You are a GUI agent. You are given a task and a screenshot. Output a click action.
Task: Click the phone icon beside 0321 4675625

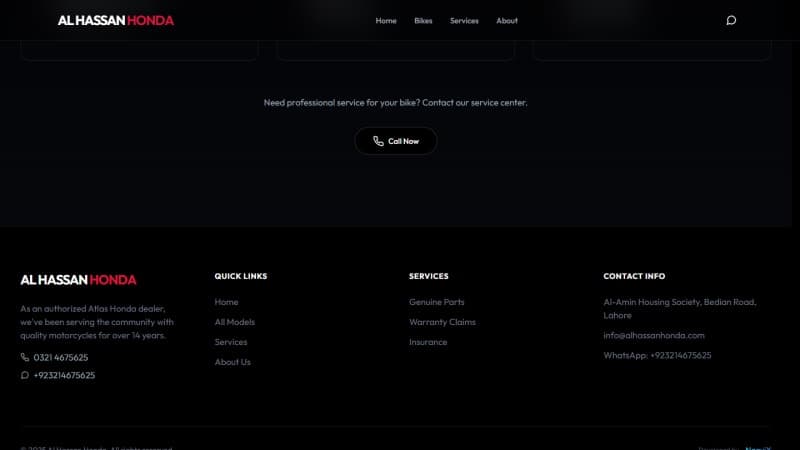[24, 357]
